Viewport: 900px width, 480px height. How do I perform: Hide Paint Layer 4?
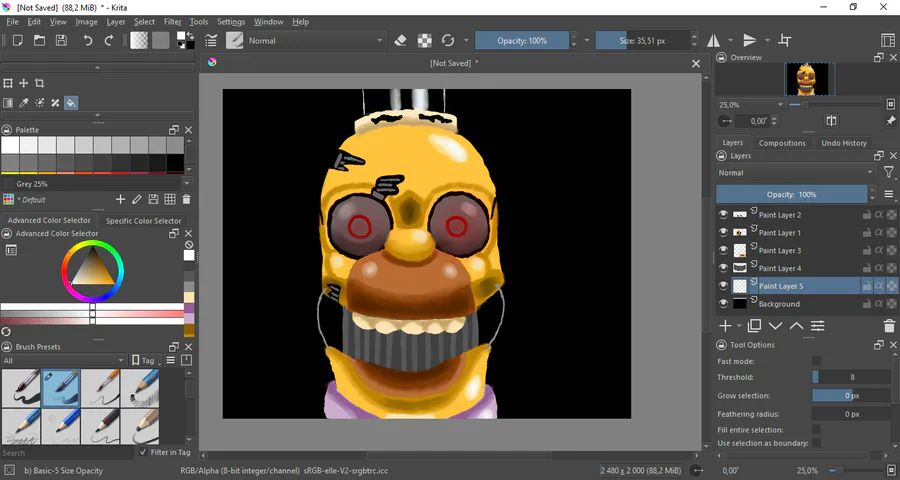tap(723, 268)
